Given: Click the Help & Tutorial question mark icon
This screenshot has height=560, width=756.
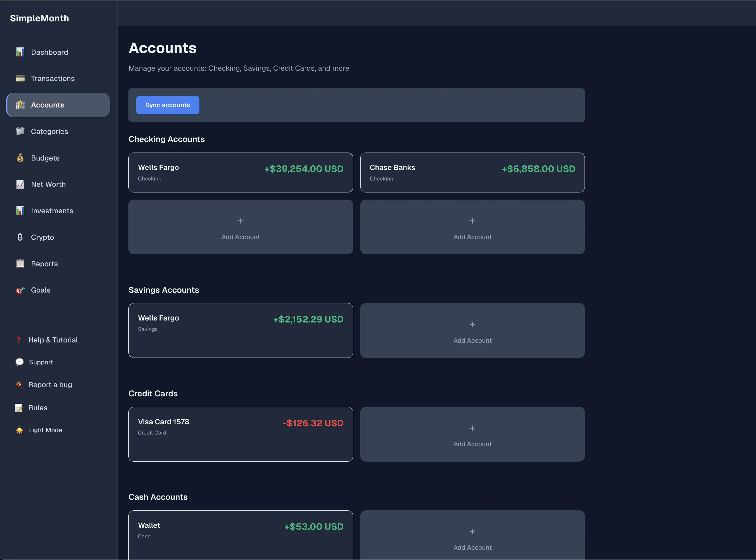Looking at the screenshot, I should [19, 340].
